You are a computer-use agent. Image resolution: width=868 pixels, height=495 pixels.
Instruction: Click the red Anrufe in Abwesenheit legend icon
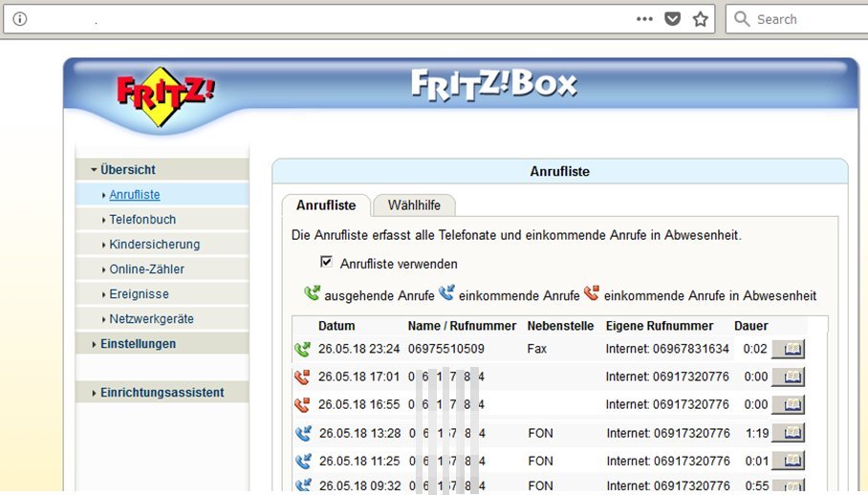pos(592,292)
